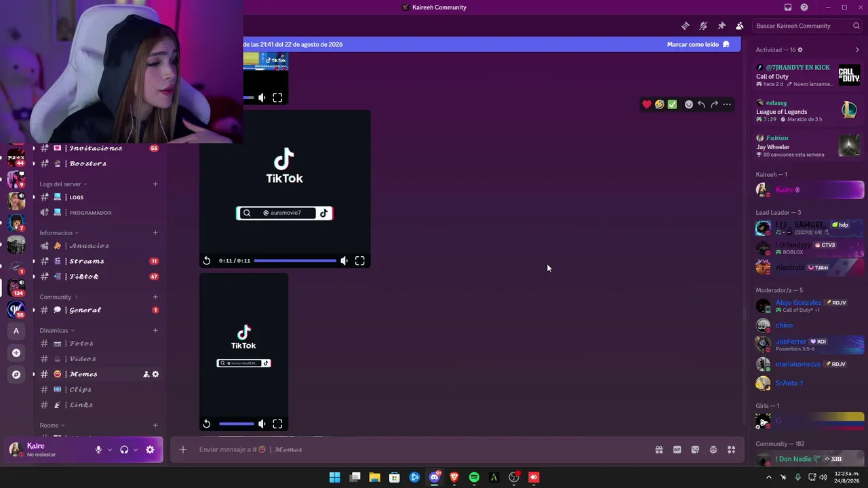Open the Invitaciones channel
Screen dimensions: 868x488
100,148
